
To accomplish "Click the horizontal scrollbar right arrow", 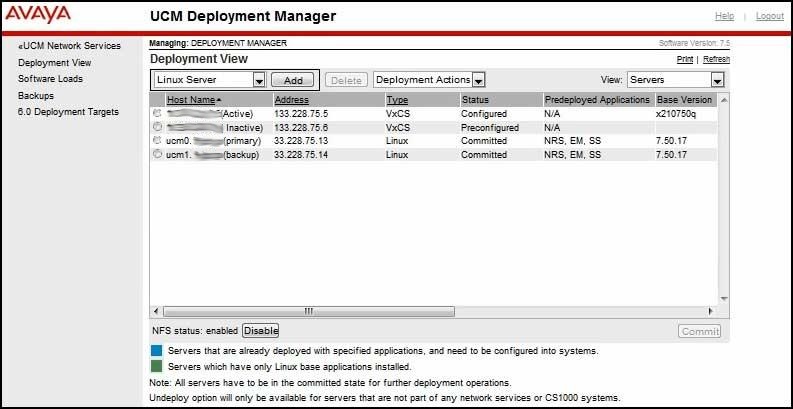I will (x=711, y=311).
